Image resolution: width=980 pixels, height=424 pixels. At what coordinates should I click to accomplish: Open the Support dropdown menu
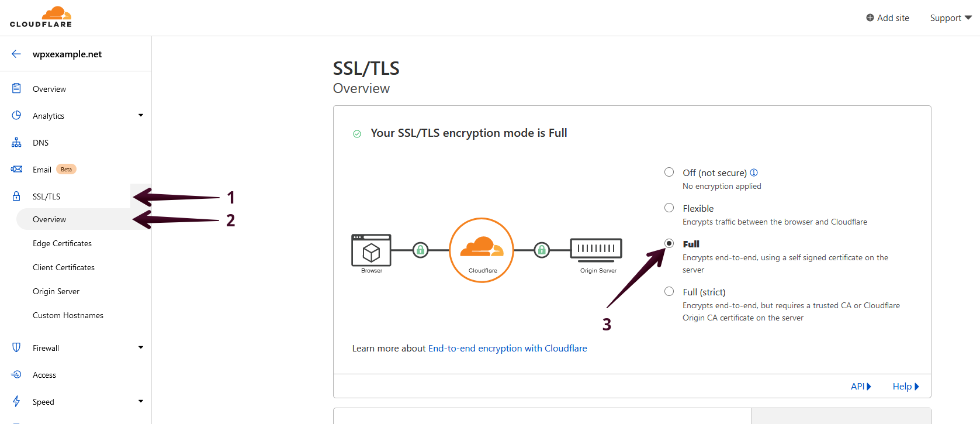point(950,18)
